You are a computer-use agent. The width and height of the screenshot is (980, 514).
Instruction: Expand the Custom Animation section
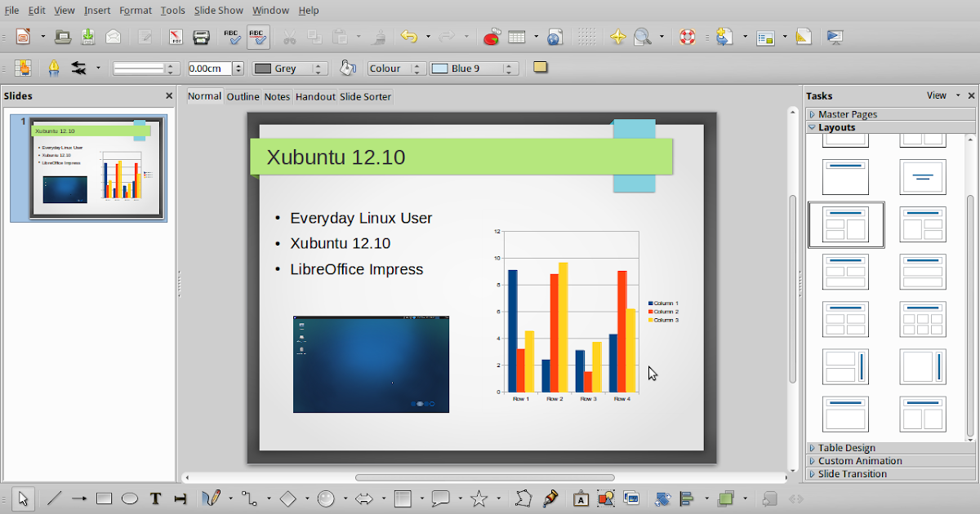click(x=860, y=460)
